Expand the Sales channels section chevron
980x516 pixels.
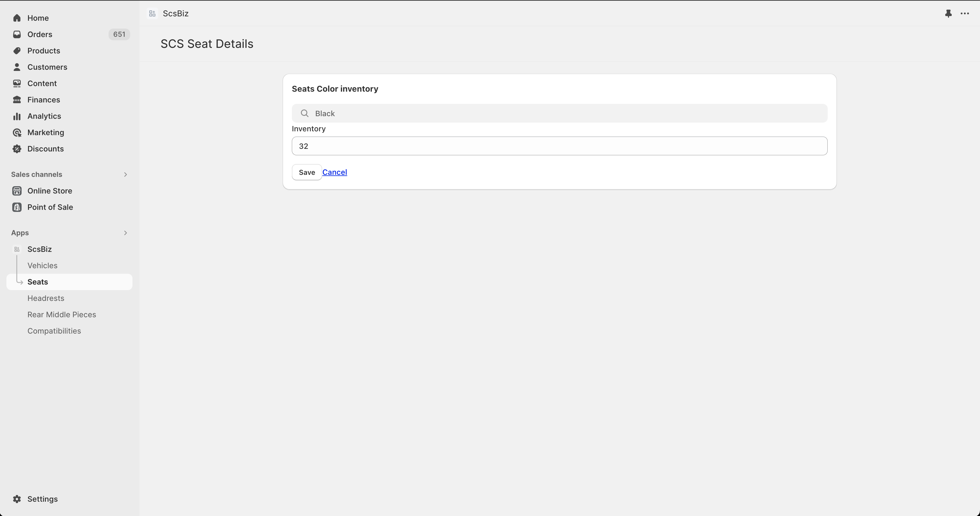pyautogui.click(x=125, y=174)
